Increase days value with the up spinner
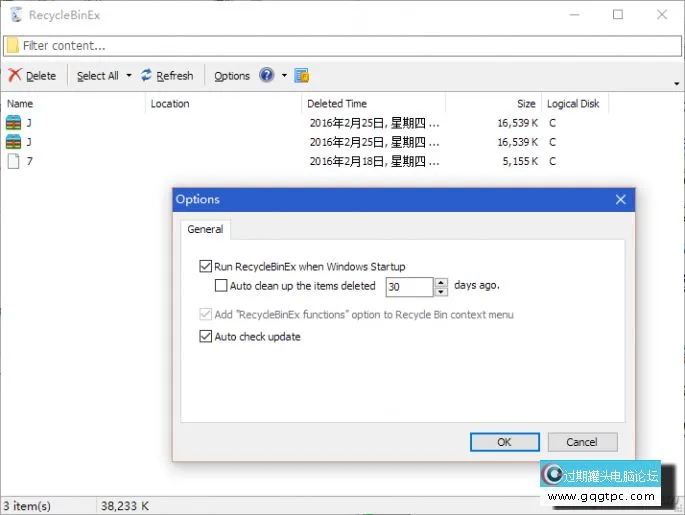This screenshot has width=685, height=515. (x=441, y=282)
